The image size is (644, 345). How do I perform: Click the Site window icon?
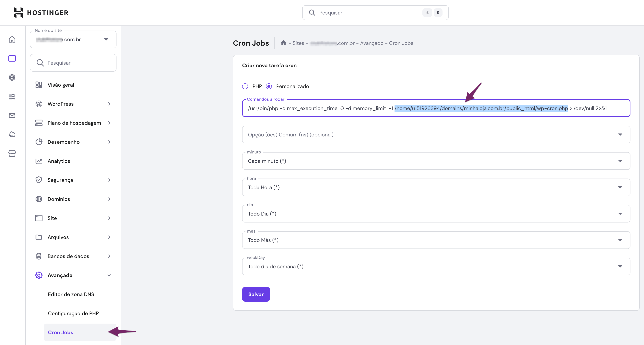pos(39,218)
